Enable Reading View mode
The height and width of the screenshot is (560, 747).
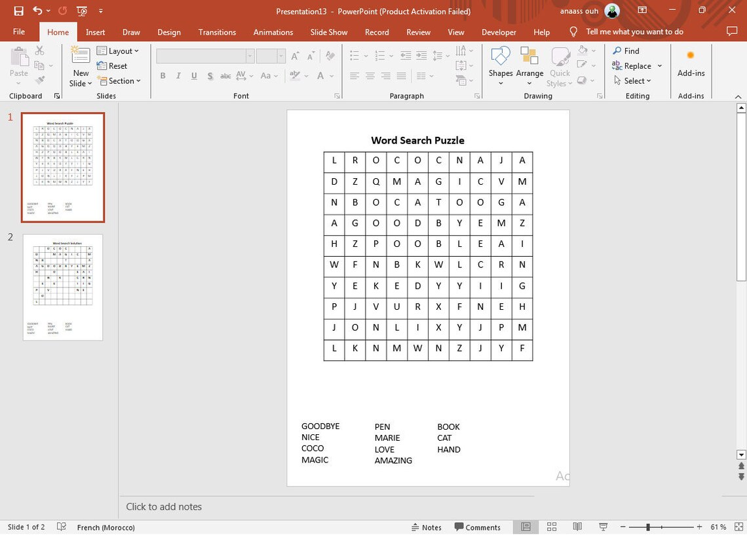[x=577, y=527]
